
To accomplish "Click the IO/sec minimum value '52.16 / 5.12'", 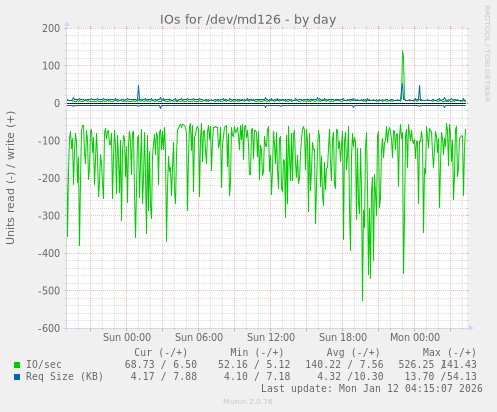I will (x=254, y=365).
